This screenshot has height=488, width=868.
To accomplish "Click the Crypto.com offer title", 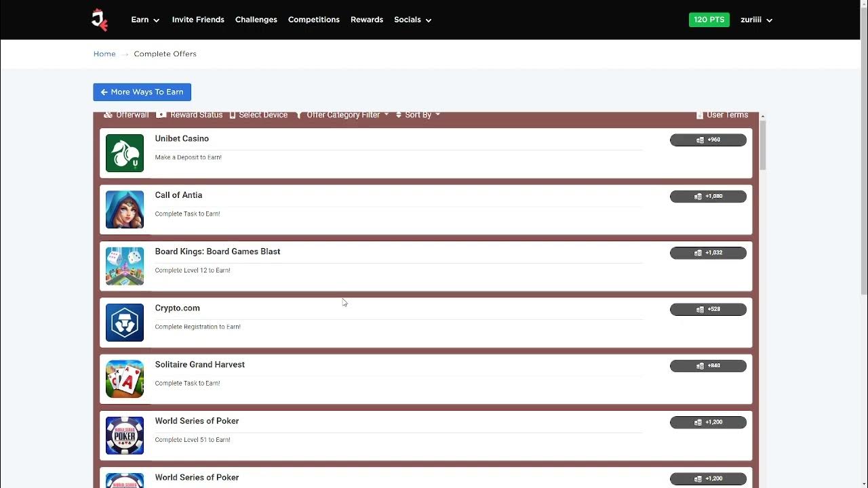I will 177,308.
